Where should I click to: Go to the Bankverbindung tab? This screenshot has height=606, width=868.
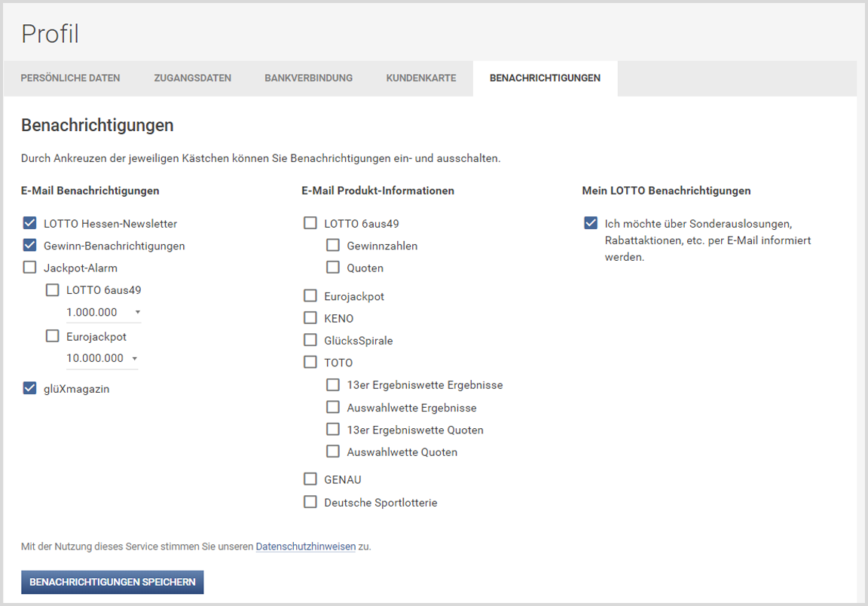coord(308,78)
